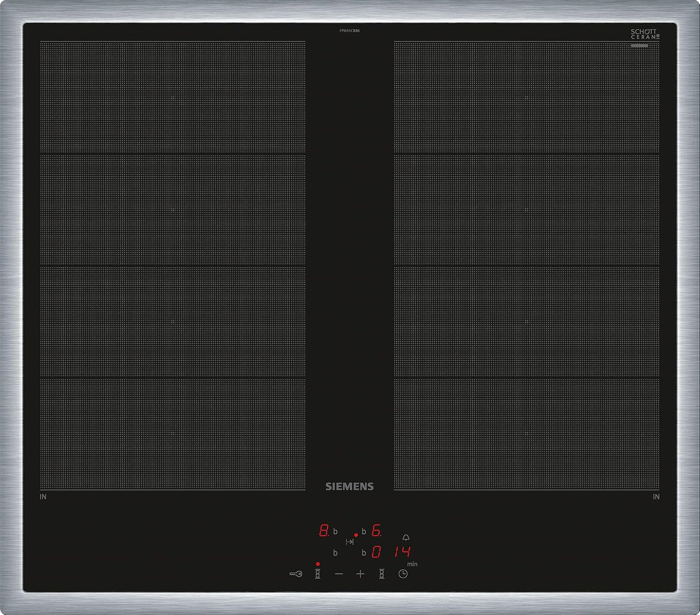Click the 'IN' label under the right cooking zone
Image resolution: width=700 pixels, height=615 pixels.
click(656, 497)
